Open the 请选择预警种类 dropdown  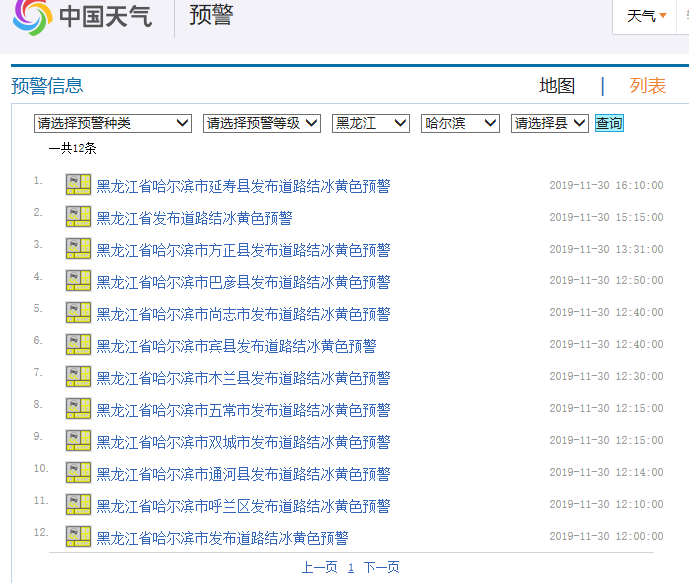[x=112, y=123]
